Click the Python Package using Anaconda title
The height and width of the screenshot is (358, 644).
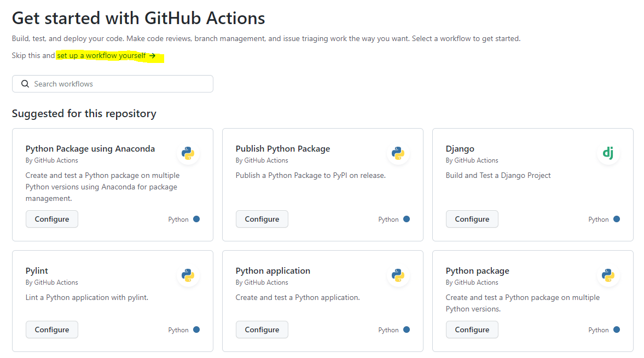pyautogui.click(x=90, y=149)
